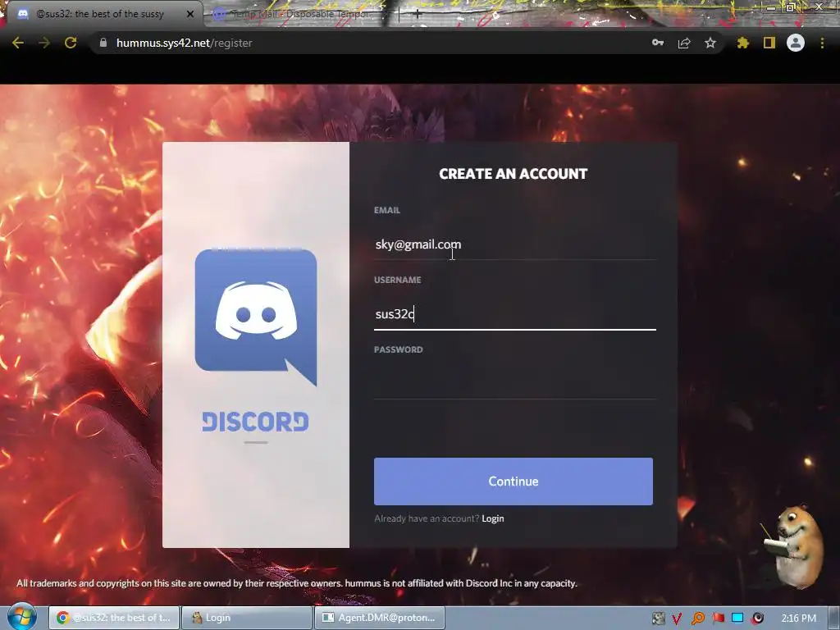Open a new browser tab
840x630 pixels.
click(x=418, y=15)
